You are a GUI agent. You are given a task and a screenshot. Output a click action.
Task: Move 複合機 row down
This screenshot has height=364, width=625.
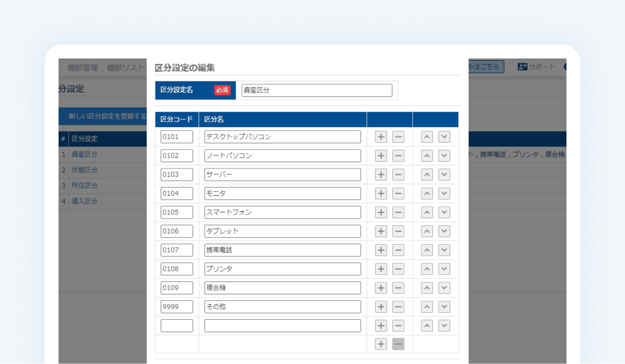click(444, 288)
